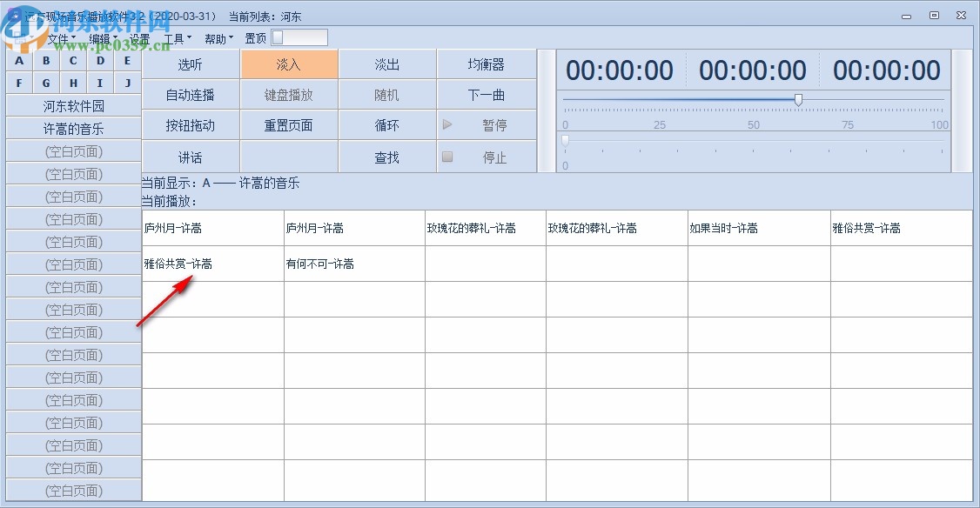Enable 随机 shuffle playback
This screenshot has width=980, height=508.
pos(386,94)
